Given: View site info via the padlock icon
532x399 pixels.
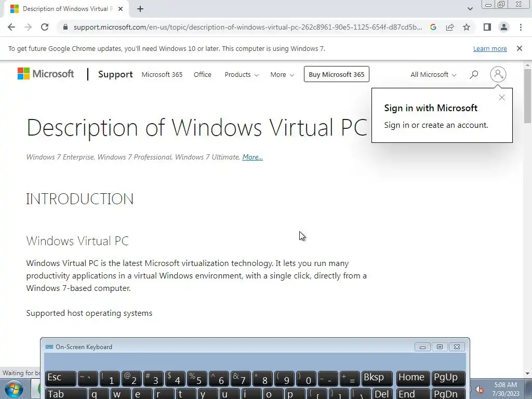Looking at the screenshot, I should click(x=65, y=27).
